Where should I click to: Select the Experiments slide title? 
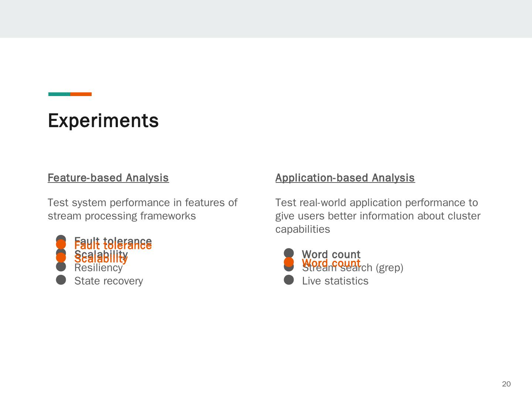click(103, 120)
